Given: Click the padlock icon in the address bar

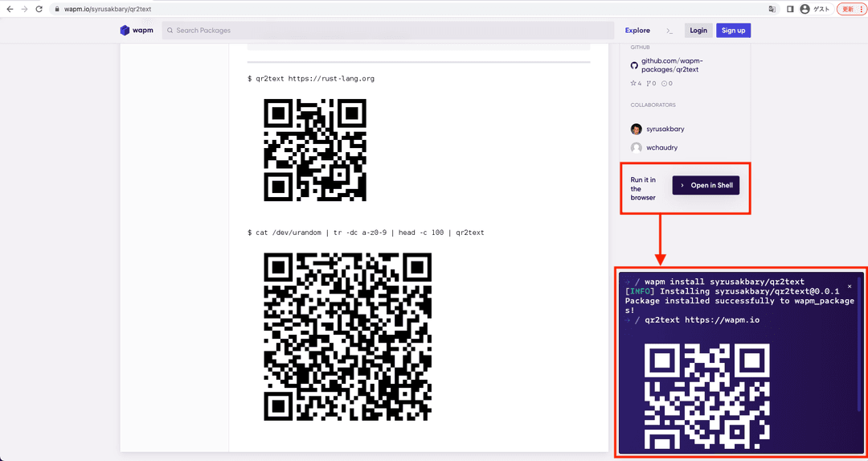Looking at the screenshot, I should tap(57, 10).
